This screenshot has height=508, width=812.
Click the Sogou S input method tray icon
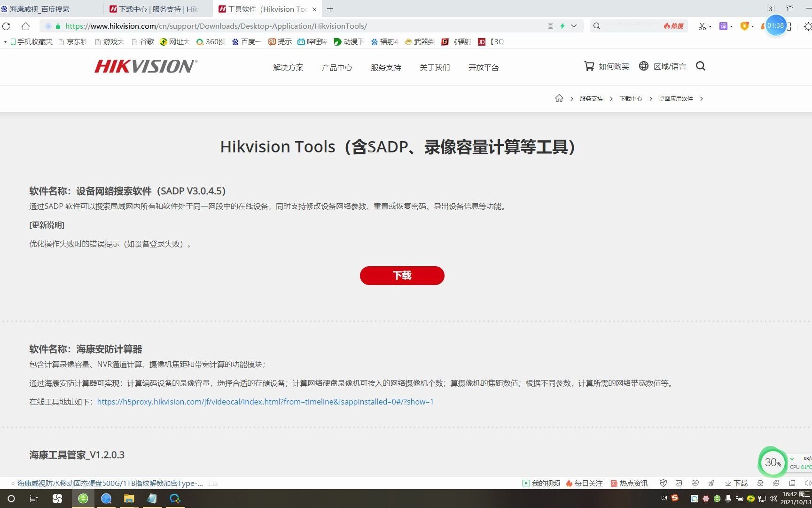pos(675,498)
